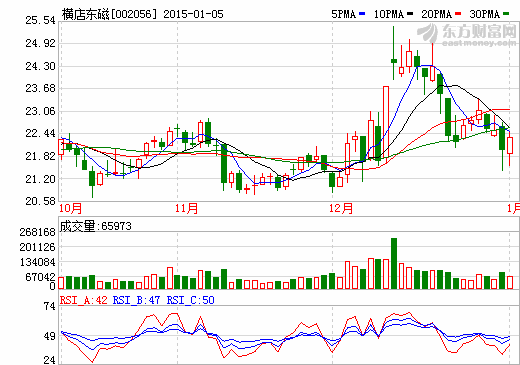Image resolution: width=520 pixels, height=365 pixels.
Task: Click the 30PMA legend label
Action: click(x=485, y=14)
